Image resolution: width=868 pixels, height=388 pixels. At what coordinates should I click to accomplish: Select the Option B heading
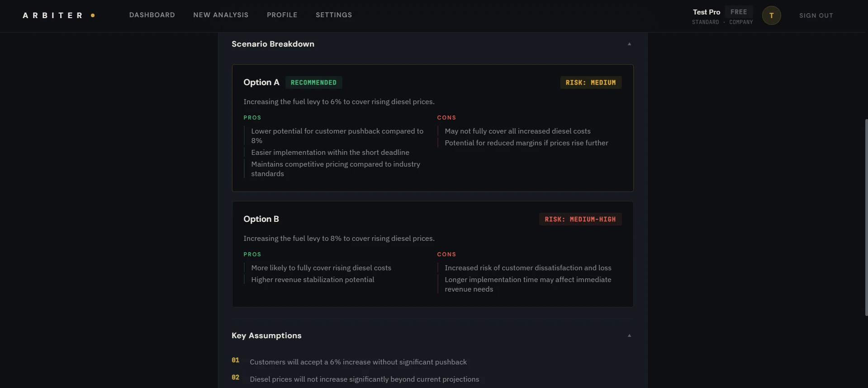pyautogui.click(x=261, y=219)
